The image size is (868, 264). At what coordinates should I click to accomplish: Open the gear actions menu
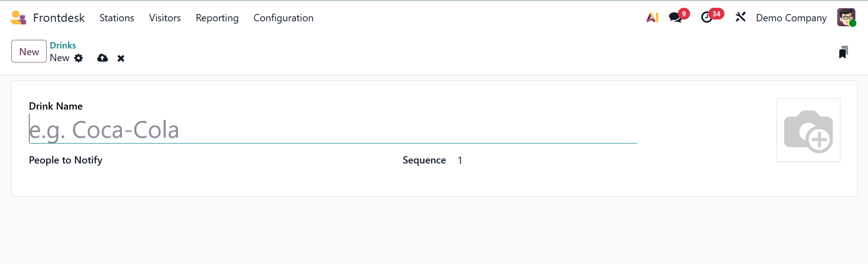pos(79,58)
